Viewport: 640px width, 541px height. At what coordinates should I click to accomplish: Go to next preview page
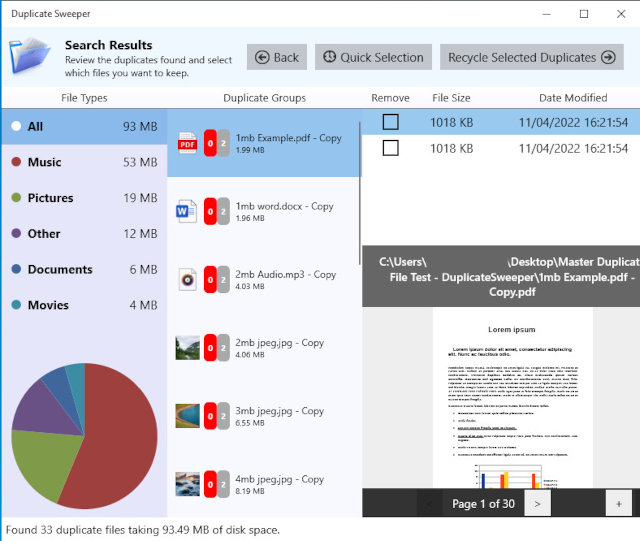click(537, 504)
